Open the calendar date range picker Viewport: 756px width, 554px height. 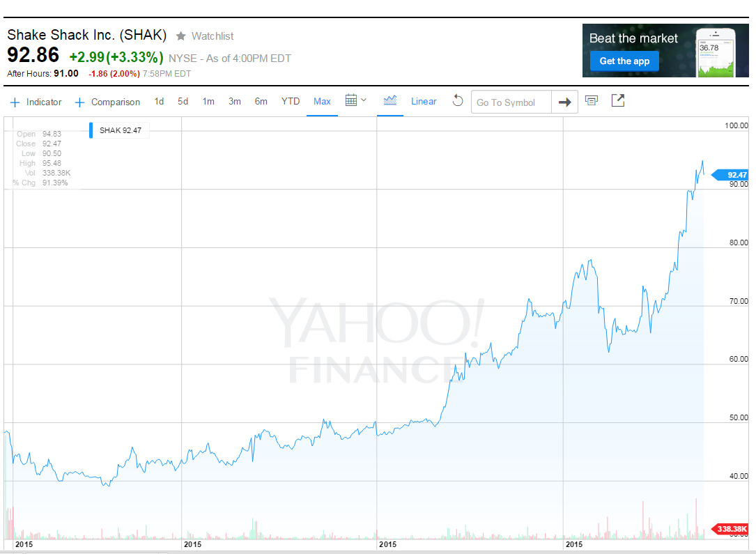point(351,100)
